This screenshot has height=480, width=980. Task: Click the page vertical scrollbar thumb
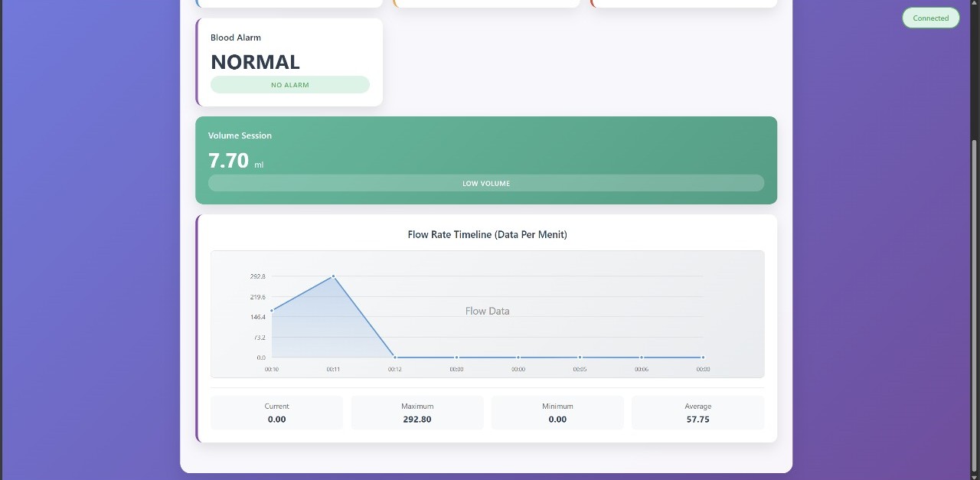point(975,306)
